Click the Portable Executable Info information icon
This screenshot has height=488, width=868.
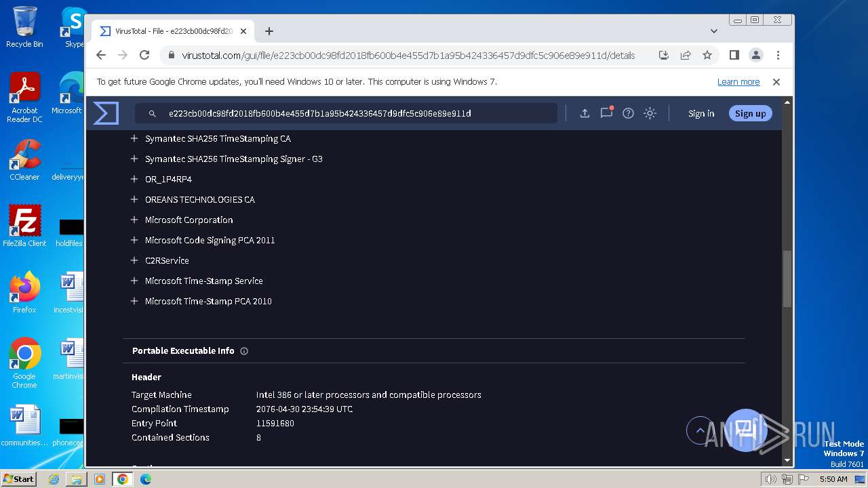pyautogui.click(x=244, y=351)
